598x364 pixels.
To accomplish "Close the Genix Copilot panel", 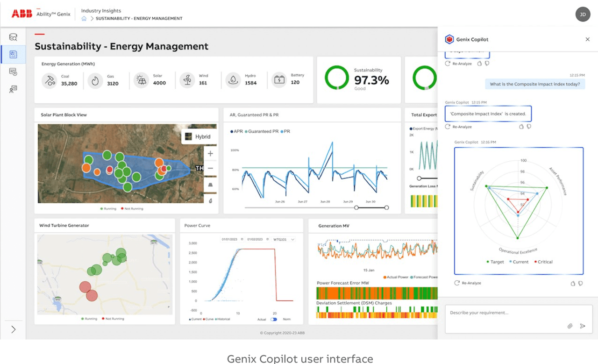I will (588, 39).
